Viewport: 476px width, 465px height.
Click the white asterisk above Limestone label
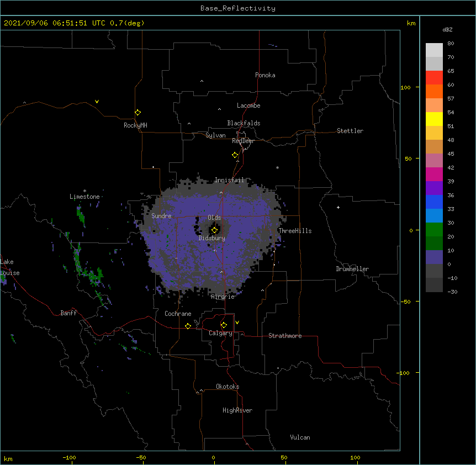click(84, 191)
